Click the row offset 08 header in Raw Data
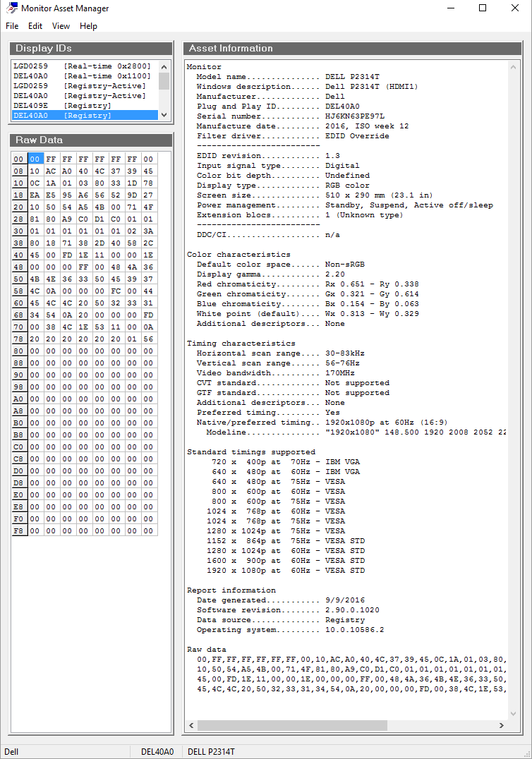 [19, 171]
